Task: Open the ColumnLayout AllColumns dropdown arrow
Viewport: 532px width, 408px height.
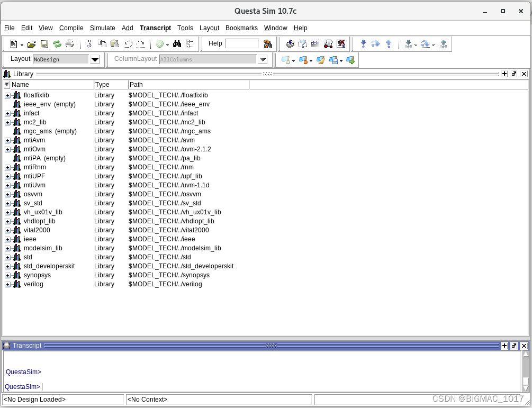Action: pos(263,60)
